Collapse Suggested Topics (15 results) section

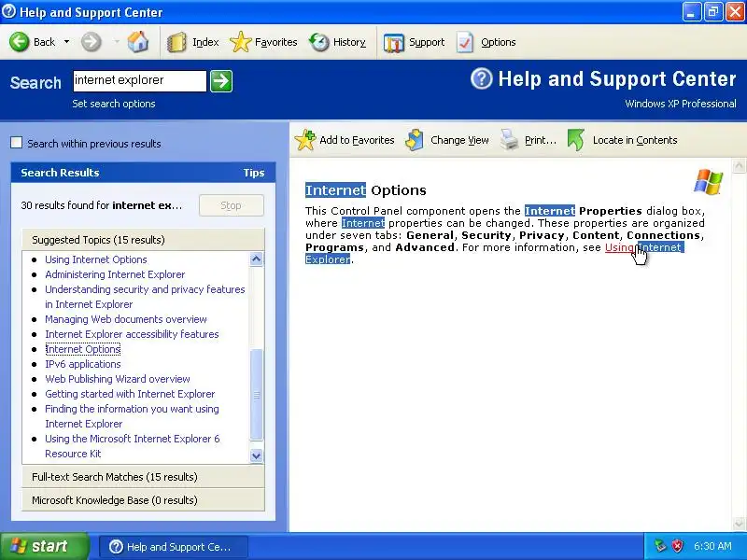pyautogui.click(x=143, y=240)
